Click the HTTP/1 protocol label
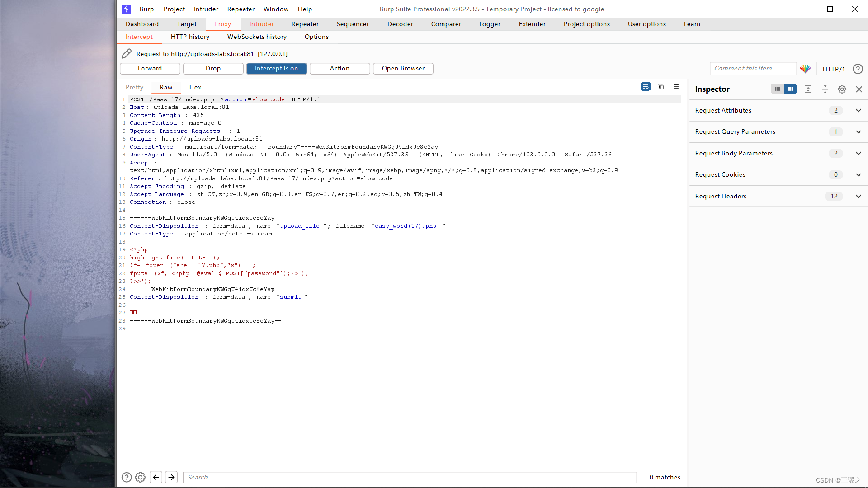This screenshot has height=488, width=868. [x=834, y=69]
